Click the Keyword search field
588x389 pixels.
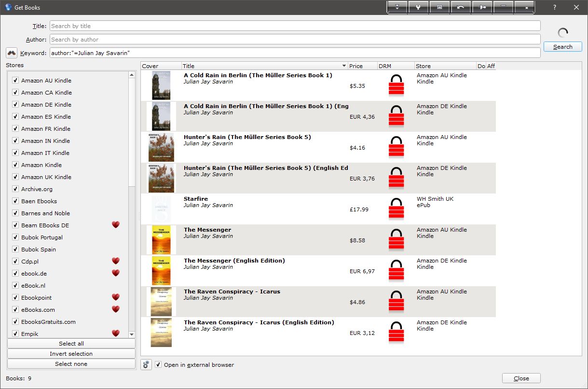click(x=295, y=53)
